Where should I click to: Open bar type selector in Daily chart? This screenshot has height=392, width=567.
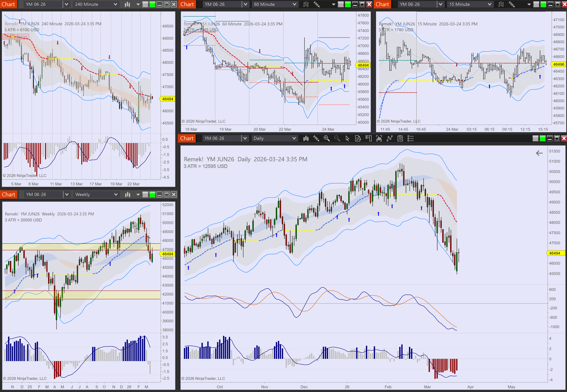click(x=305, y=139)
